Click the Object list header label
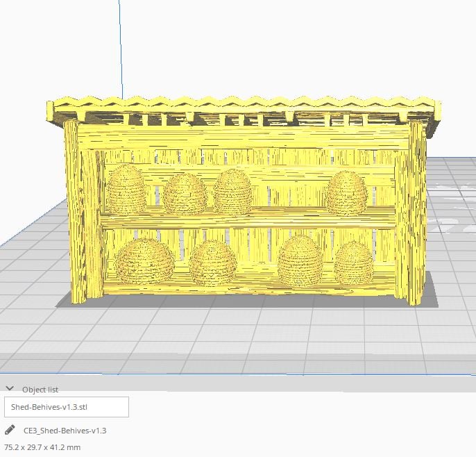 click(40, 390)
